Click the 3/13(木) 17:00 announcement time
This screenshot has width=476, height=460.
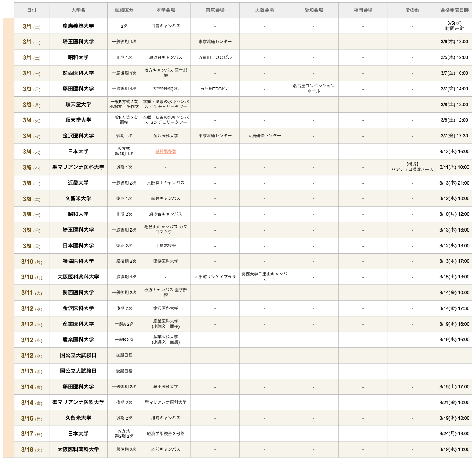[x=454, y=261]
